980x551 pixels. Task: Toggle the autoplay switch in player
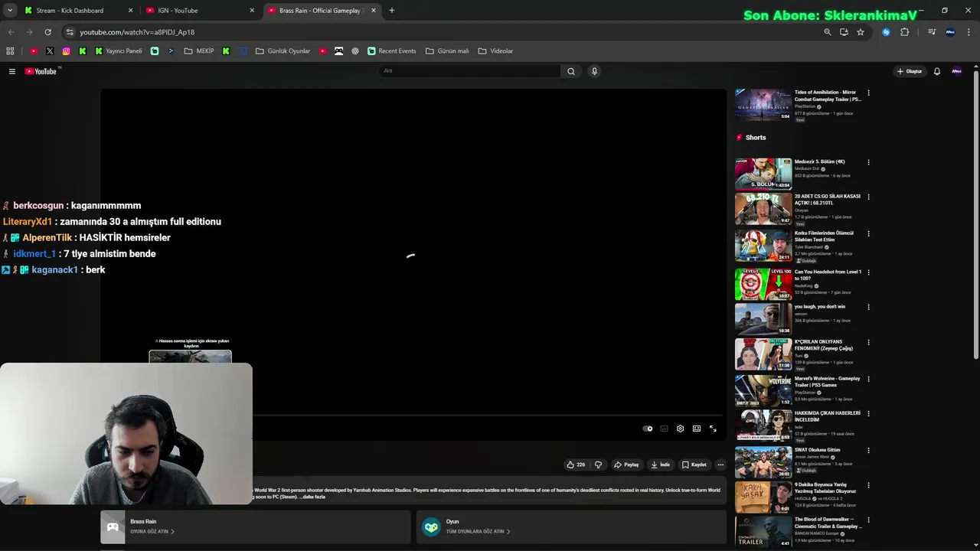click(x=648, y=429)
